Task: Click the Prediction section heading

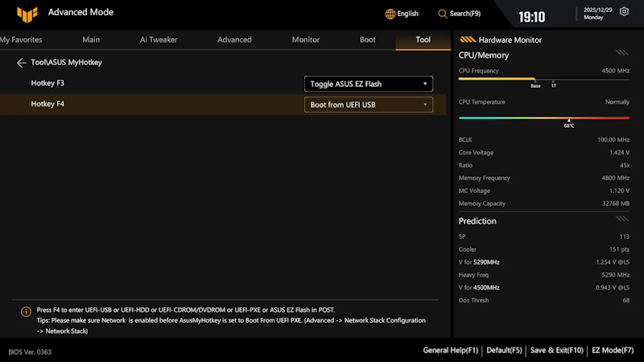Action: click(x=477, y=221)
